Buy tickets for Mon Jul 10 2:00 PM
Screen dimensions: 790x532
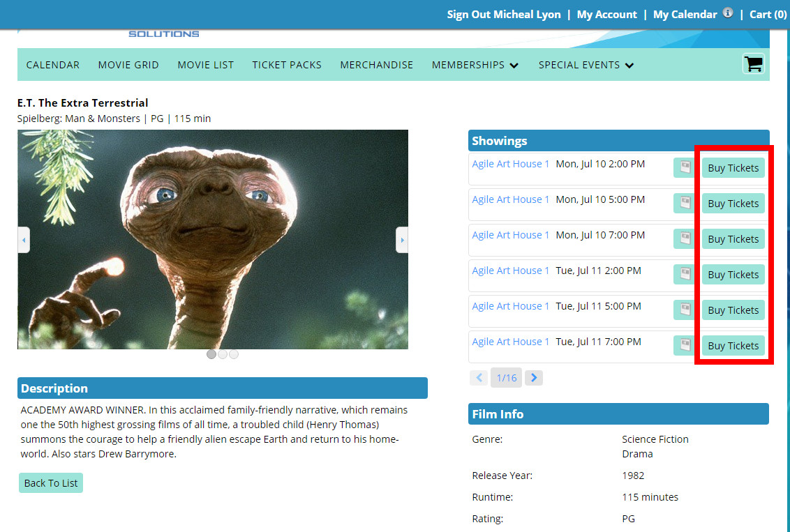[733, 167]
